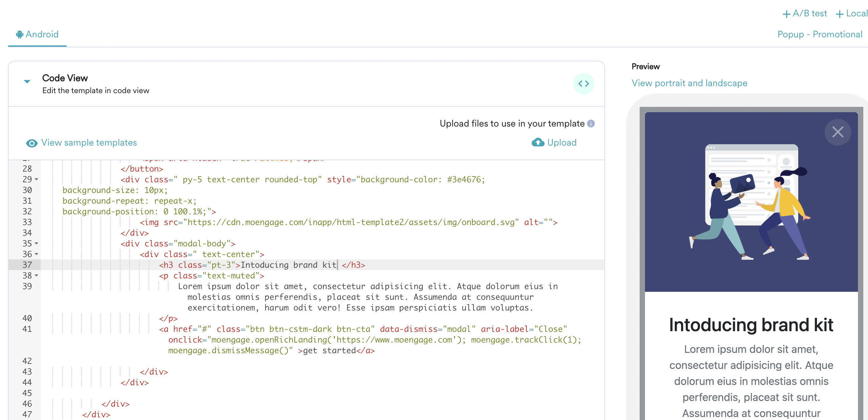Image resolution: width=868 pixels, height=420 pixels.
Task: Fold the text-center div at line 36
Action: (x=36, y=254)
